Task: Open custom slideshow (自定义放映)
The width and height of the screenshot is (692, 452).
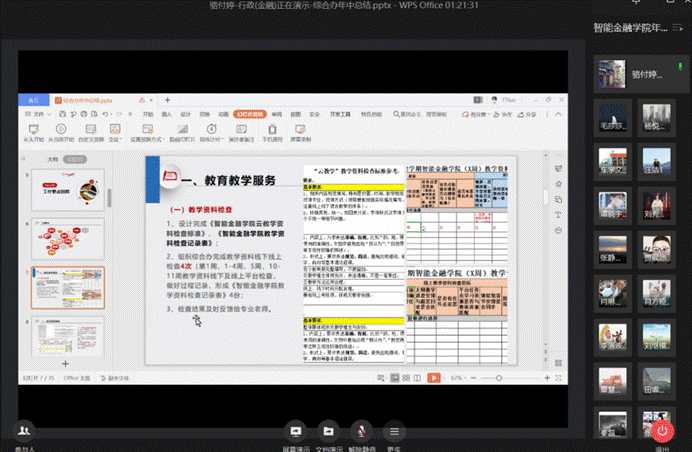Action: [91, 132]
